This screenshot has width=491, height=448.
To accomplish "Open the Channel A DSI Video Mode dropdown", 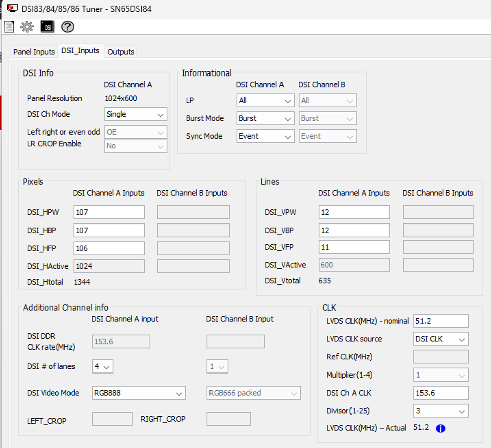I will click(x=138, y=393).
